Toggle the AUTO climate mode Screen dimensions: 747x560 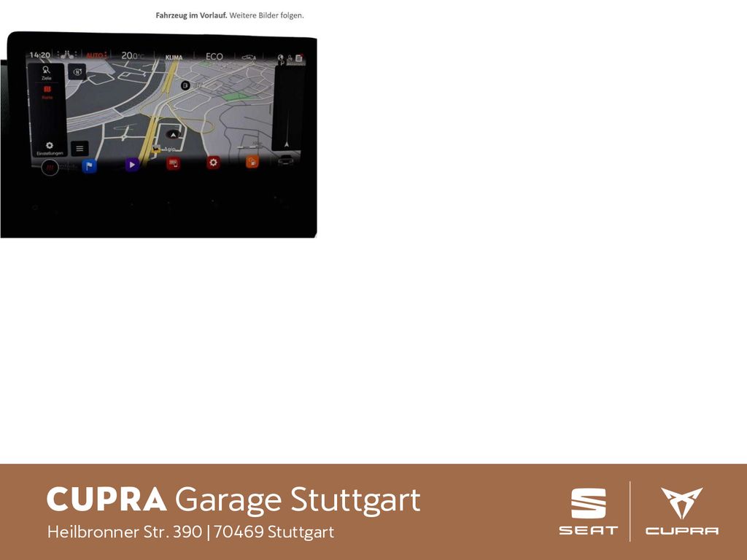click(95, 55)
